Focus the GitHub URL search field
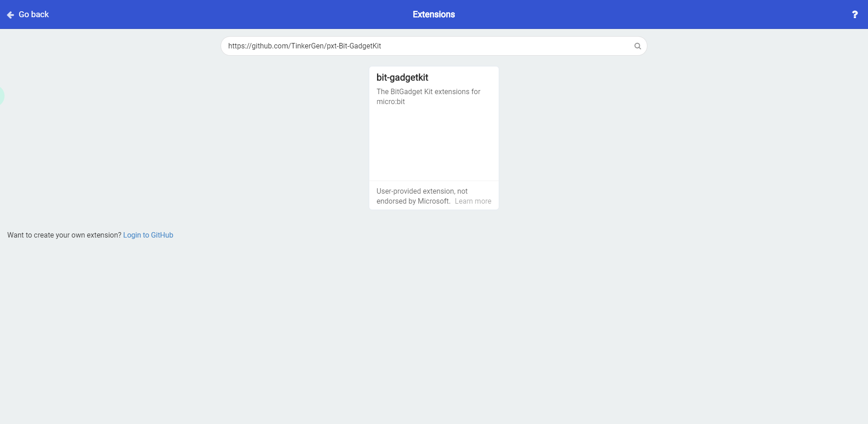 434,46
